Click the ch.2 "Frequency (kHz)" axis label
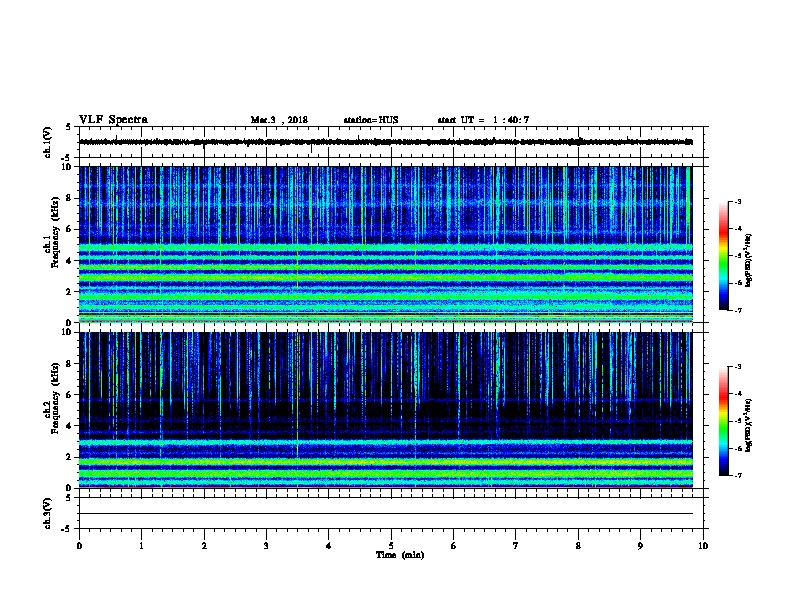Screen dimensions: 792x612 coord(55,398)
